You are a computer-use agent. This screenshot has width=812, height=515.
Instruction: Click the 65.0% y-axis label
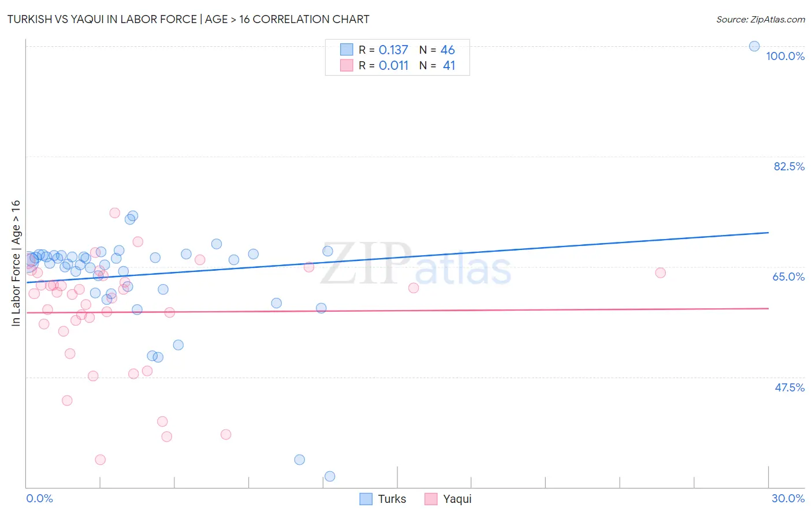[x=789, y=277]
